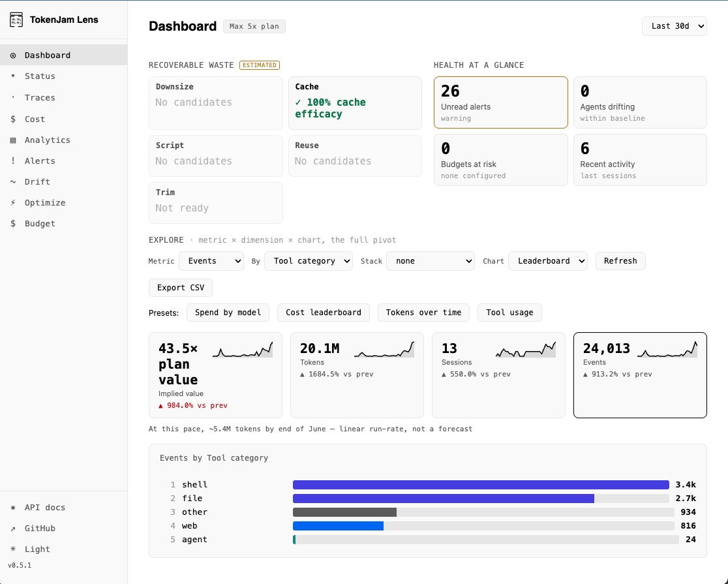Click the file bar in leaderboard
This screenshot has height=584, width=728.
pos(444,499)
